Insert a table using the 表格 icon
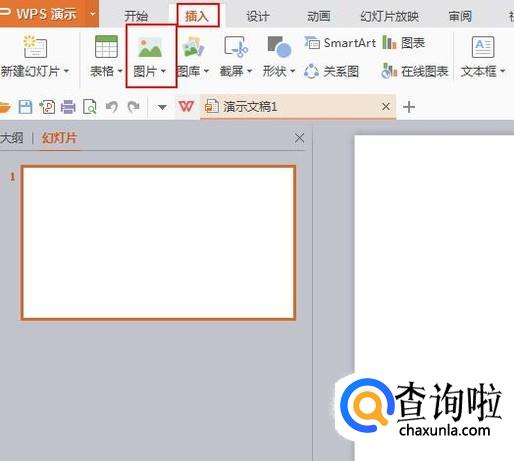The image size is (514, 461). 106,47
